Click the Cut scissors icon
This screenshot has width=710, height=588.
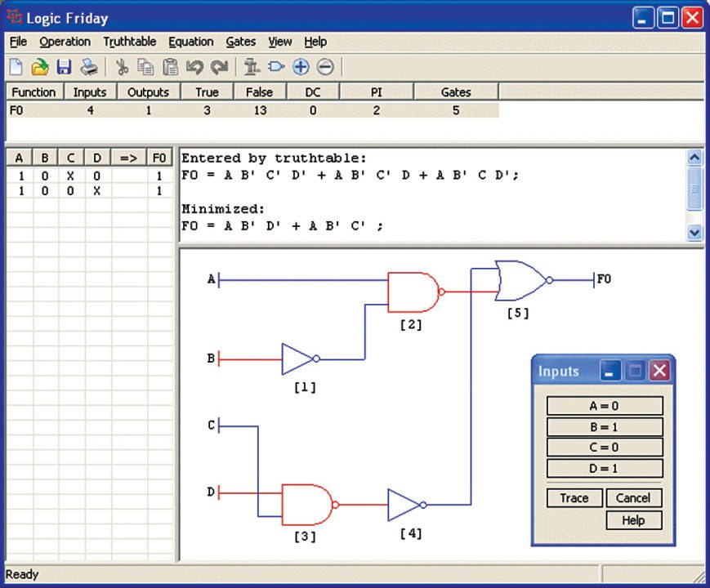click(x=122, y=67)
